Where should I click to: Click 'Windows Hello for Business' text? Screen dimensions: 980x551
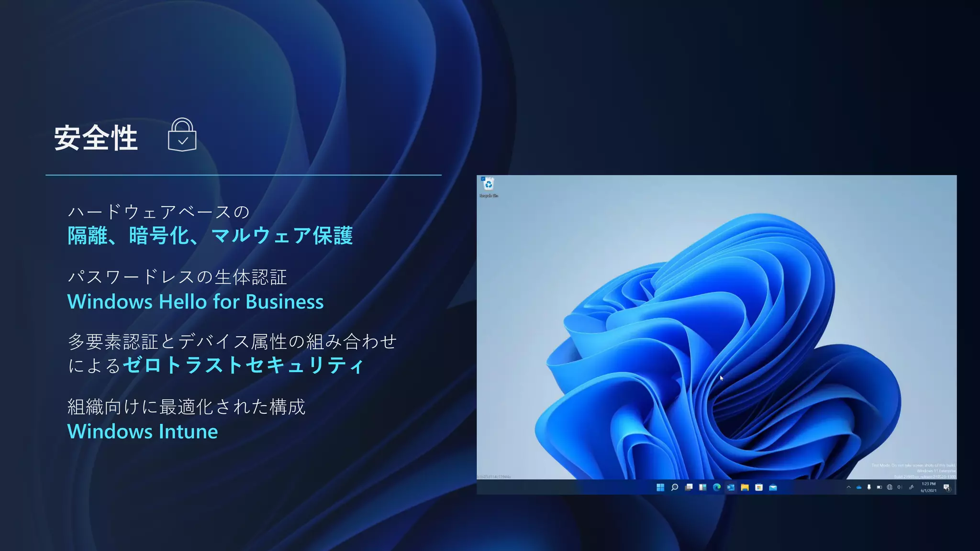195,302
